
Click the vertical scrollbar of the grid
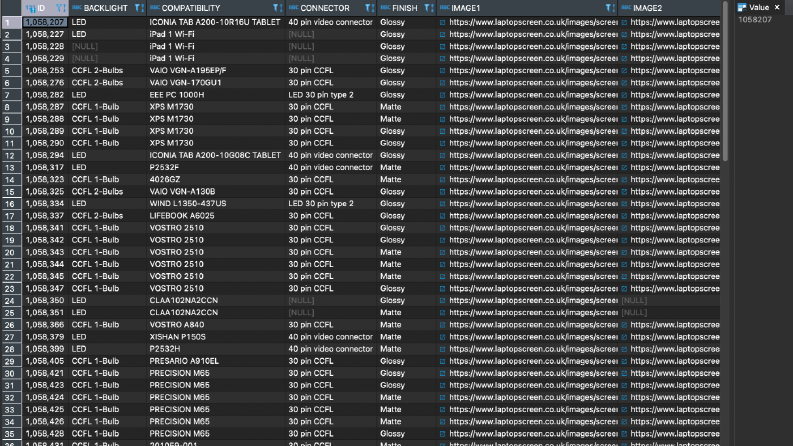[x=725, y=81]
